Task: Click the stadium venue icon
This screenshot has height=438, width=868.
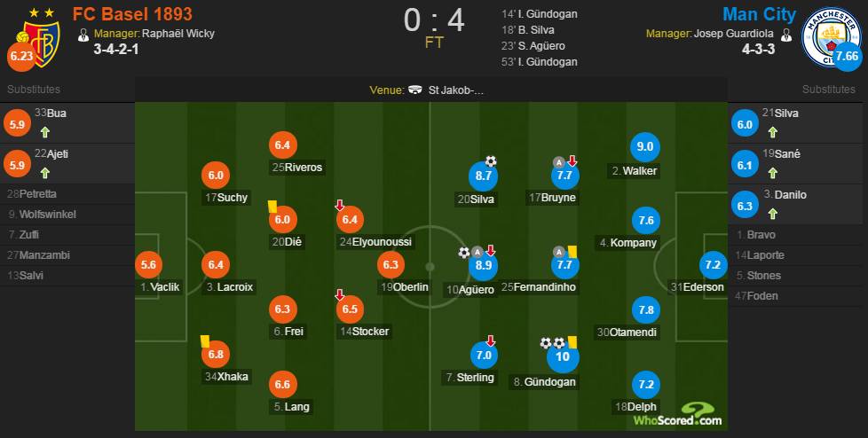Action: [x=415, y=90]
